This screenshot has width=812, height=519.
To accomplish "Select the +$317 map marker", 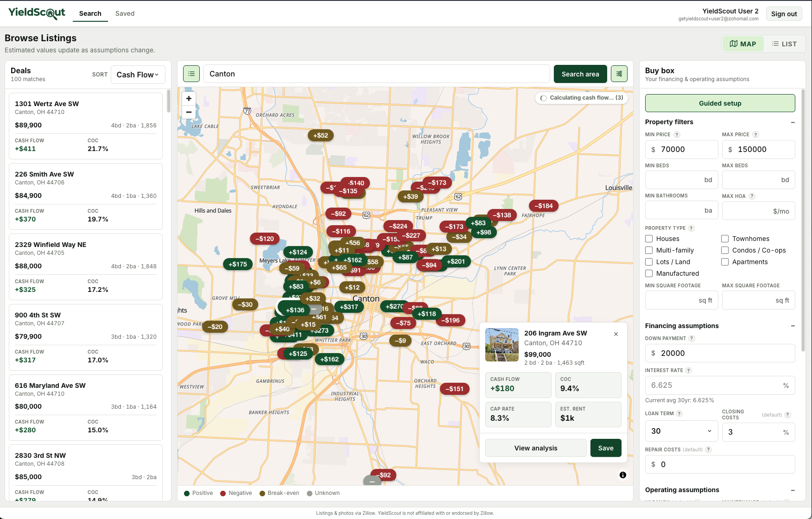I will point(349,307).
